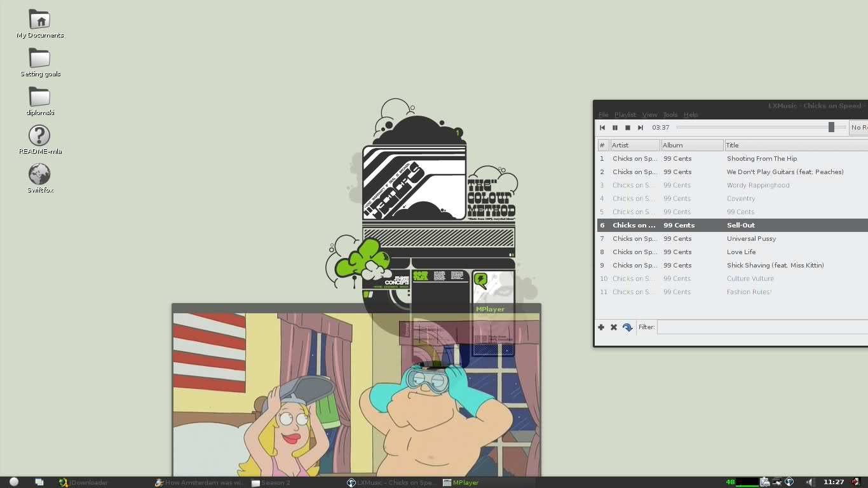868x488 pixels.
Task: Skip to next track in LXMusic
Action: [641, 128]
